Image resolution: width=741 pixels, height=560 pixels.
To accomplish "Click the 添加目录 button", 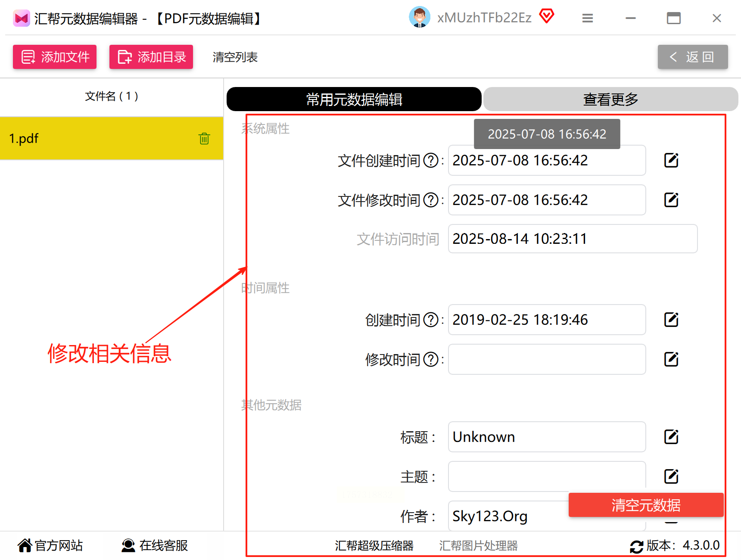I will (x=151, y=57).
